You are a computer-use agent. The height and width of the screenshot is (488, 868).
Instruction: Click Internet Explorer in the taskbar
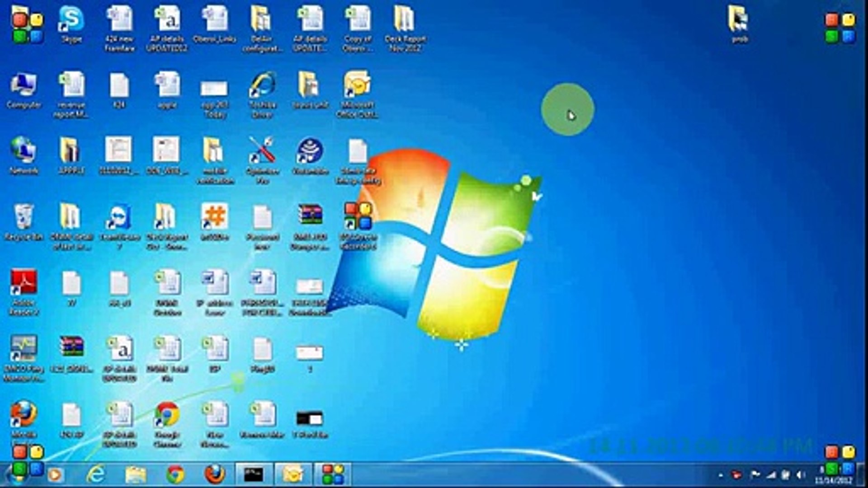tap(95, 474)
